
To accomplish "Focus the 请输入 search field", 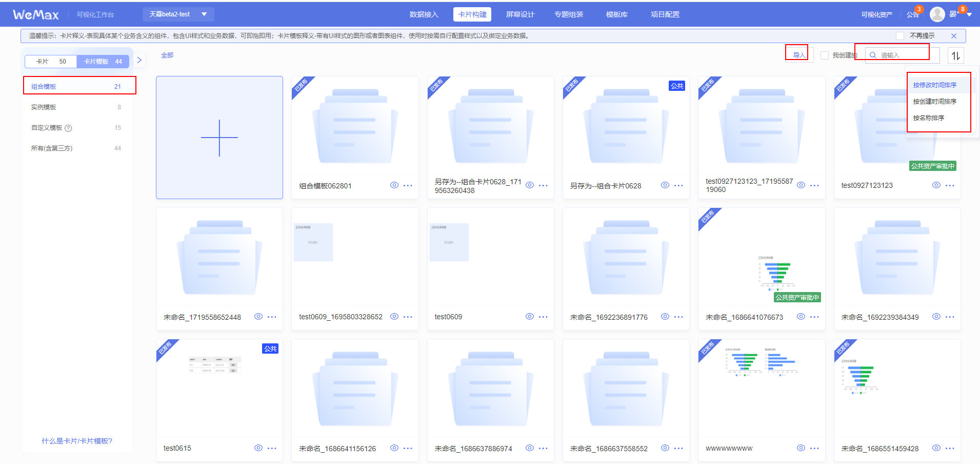I will coord(902,55).
